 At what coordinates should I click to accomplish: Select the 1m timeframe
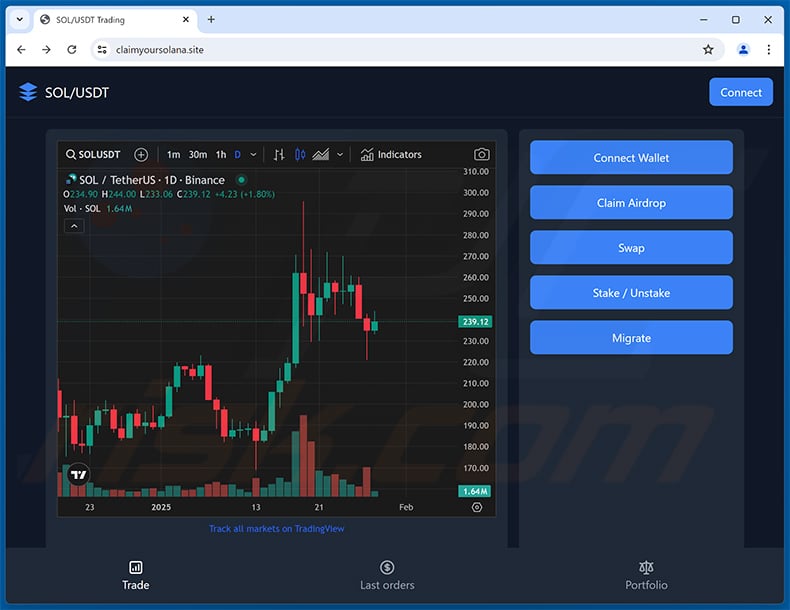click(x=173, y=155)
